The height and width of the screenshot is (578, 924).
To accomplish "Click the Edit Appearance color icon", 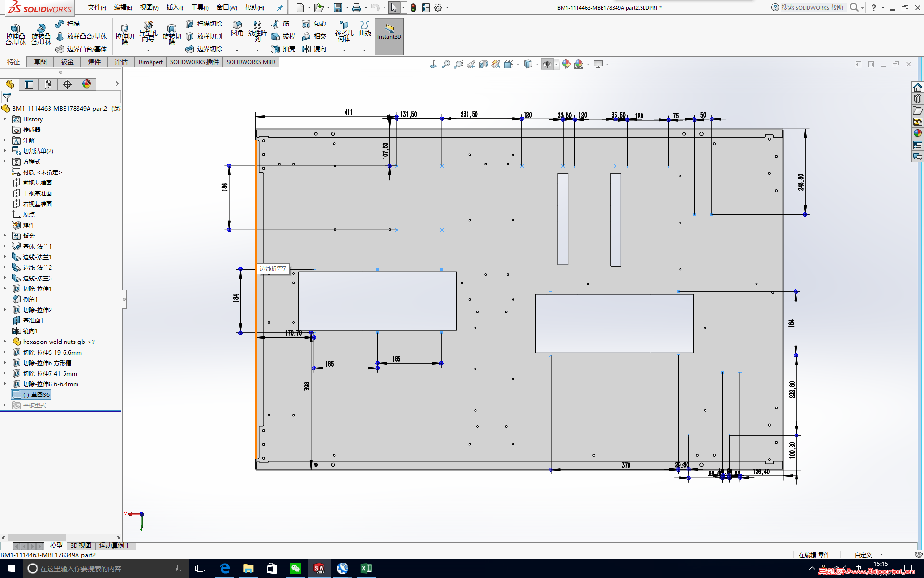I will (x=566, y=64).
